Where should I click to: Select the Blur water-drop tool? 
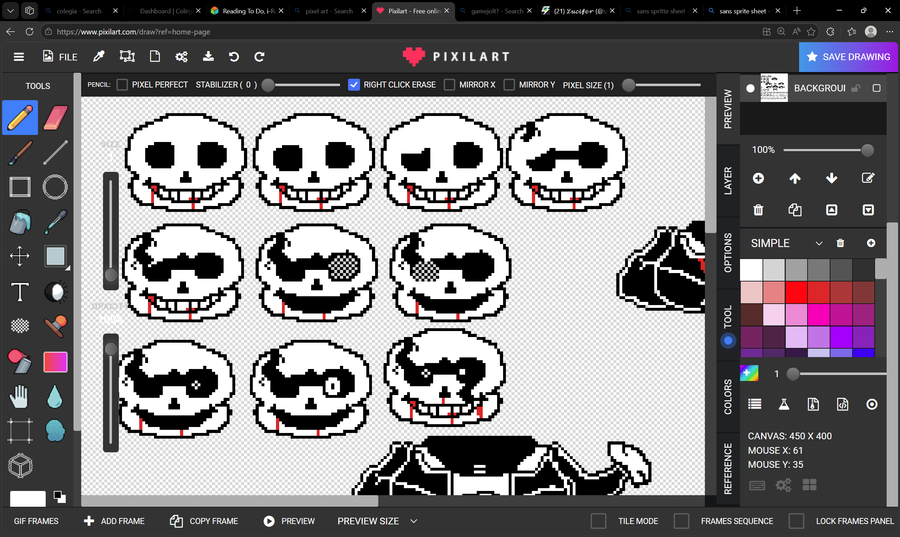click(55, 396)
